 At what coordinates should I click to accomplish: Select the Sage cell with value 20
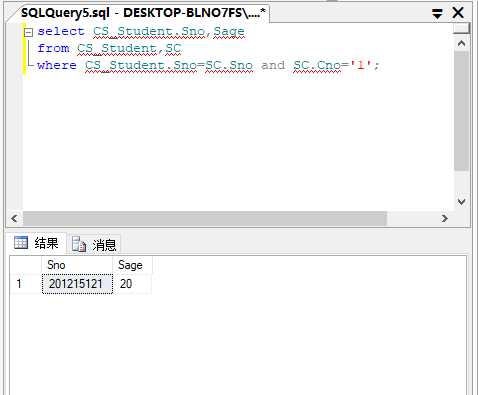[132, 284]
